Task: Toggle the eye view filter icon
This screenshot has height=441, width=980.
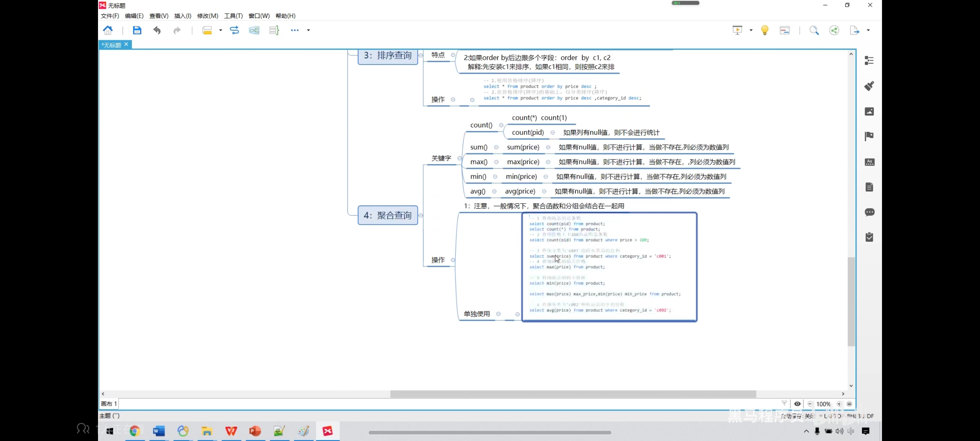Action: coord(797,404)
